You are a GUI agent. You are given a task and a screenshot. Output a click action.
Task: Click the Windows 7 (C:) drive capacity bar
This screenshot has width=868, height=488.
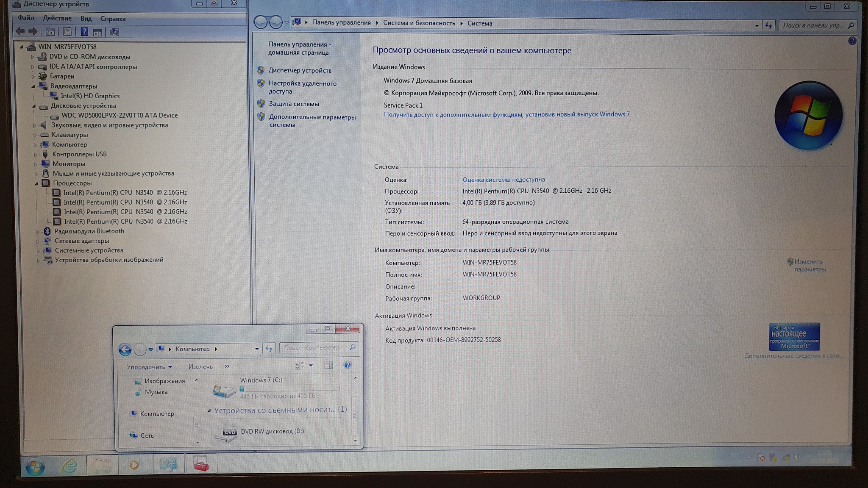click(x=289, y=388)
